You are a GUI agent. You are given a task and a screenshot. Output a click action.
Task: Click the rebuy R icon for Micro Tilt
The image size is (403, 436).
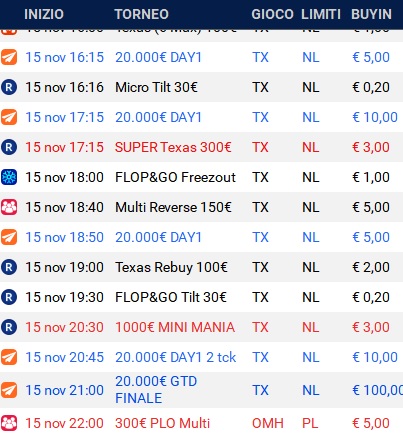tap(9, 87)
